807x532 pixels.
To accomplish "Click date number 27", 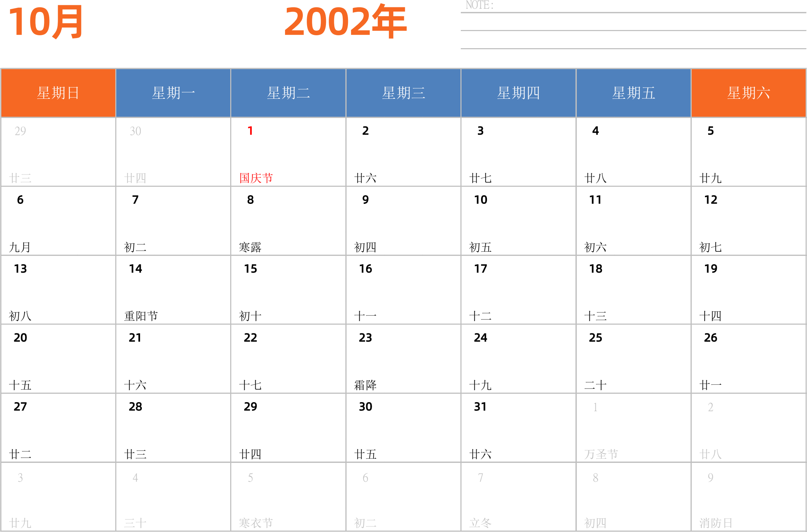I will tap(20, 407).
